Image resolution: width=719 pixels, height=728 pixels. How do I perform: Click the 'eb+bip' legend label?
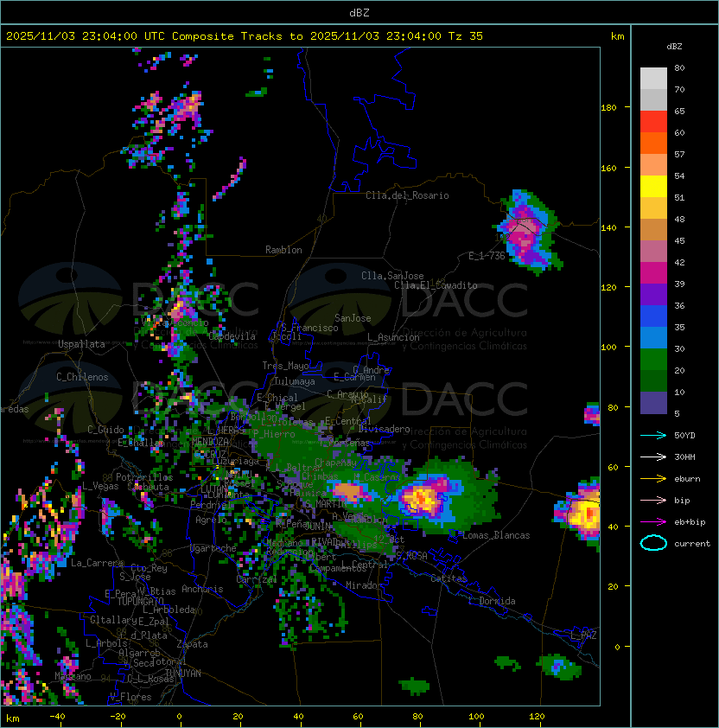point(690,522)
